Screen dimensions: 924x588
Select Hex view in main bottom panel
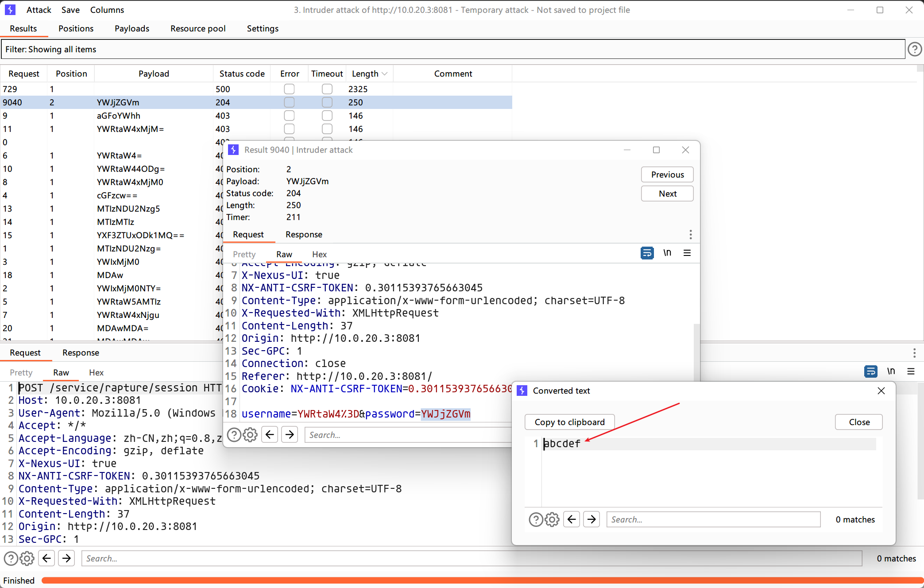pos(96,372)
